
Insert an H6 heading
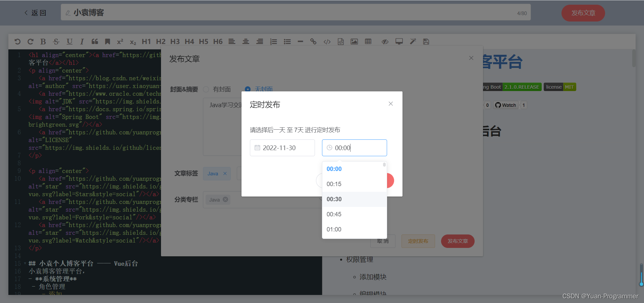tap(218, 42)
